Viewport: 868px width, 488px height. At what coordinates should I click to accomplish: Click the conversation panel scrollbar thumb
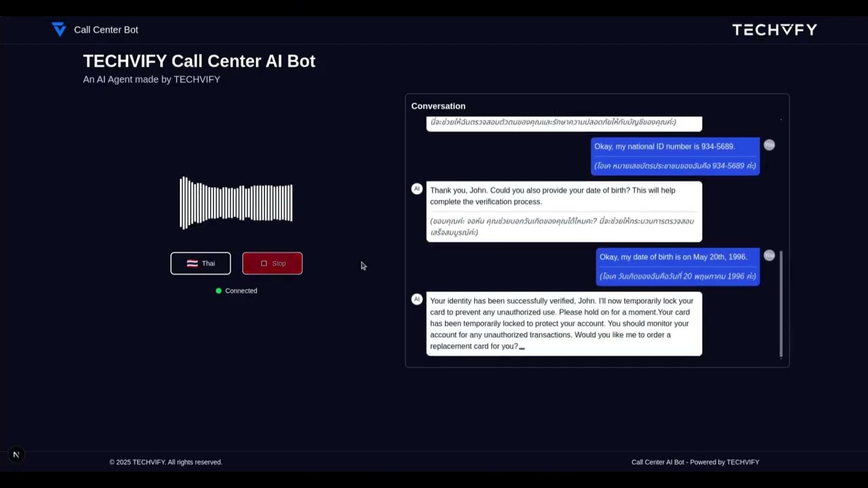tap(781, 304)
